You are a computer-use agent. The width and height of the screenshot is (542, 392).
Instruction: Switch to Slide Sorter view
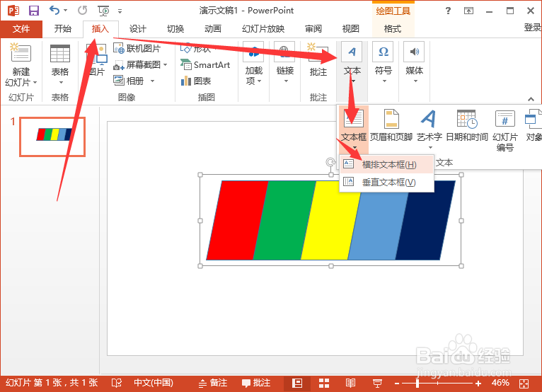coord(324,383)
